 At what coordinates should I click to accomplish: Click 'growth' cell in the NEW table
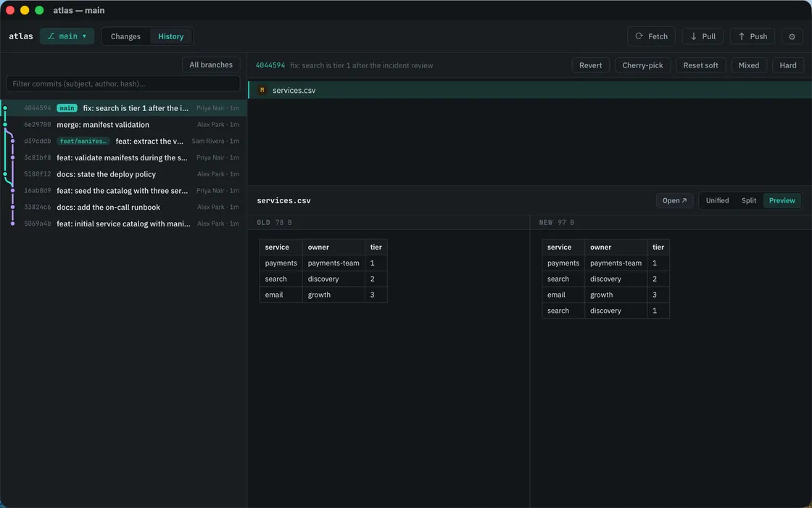click(x=616, y=295)
